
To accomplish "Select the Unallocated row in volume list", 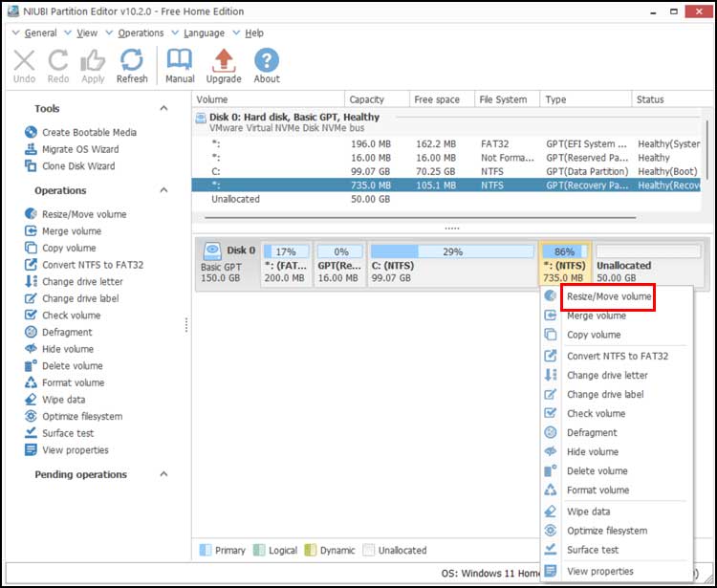I will 446,199.
